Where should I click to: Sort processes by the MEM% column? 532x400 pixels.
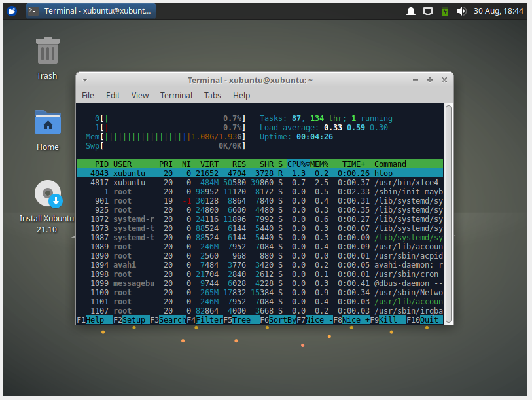(x=317, y=164)
